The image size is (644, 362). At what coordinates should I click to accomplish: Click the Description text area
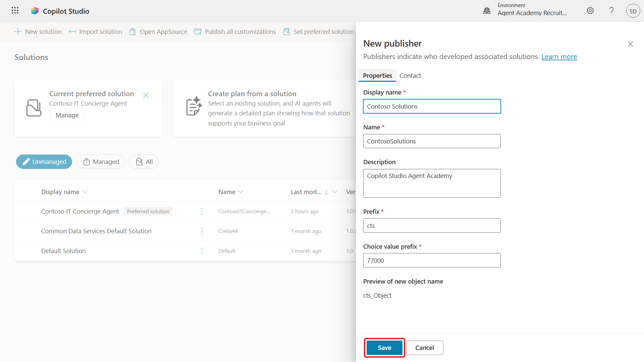[432, 183]
